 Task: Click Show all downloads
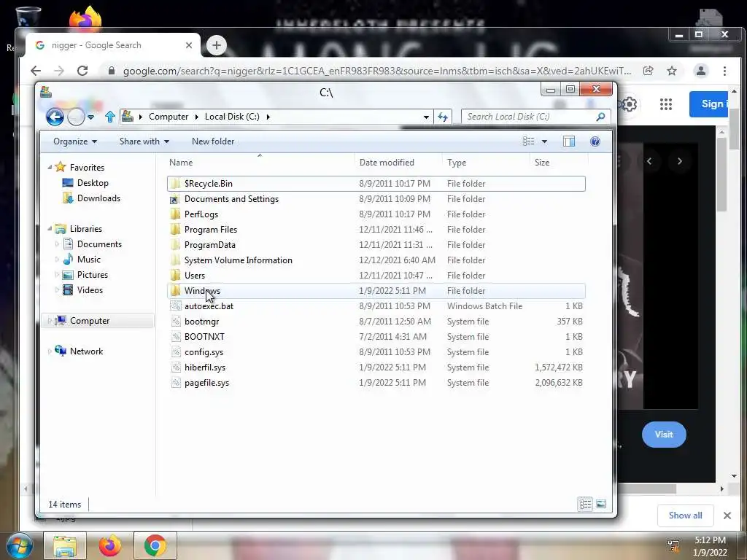pyautogui.click(x=685, y=516)
